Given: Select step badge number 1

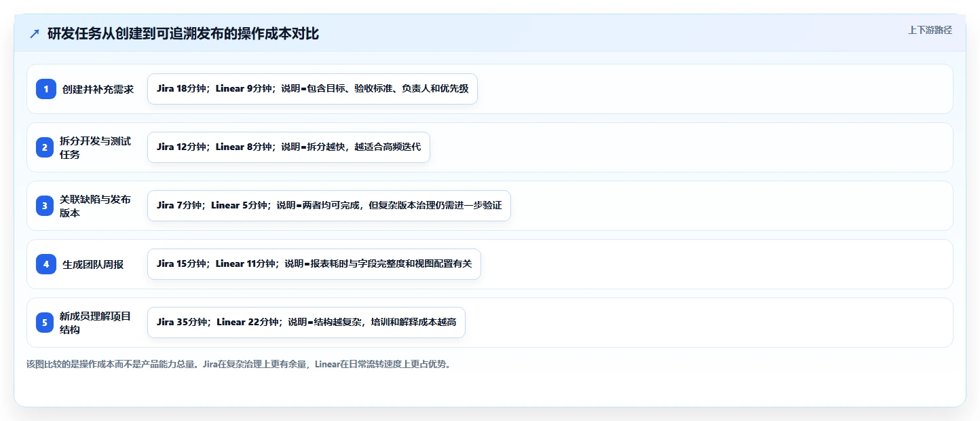Looking at the screenshot, I should tap(46, 89).
